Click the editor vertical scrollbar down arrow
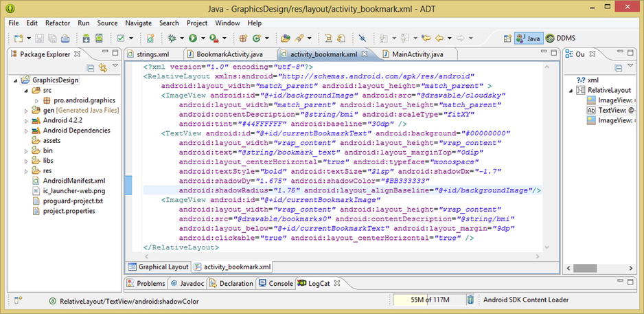 547,247
